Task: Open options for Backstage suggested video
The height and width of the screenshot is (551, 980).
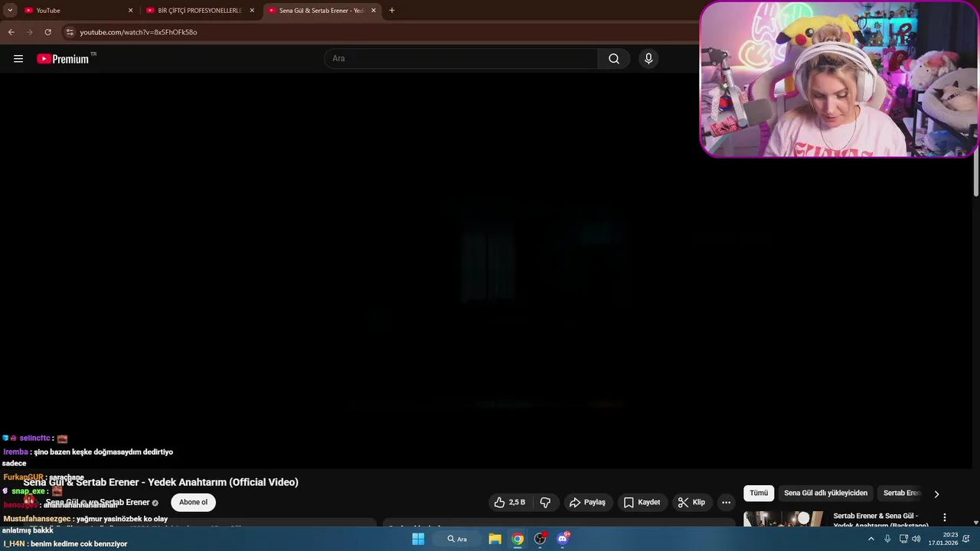Action: [944, 517]
